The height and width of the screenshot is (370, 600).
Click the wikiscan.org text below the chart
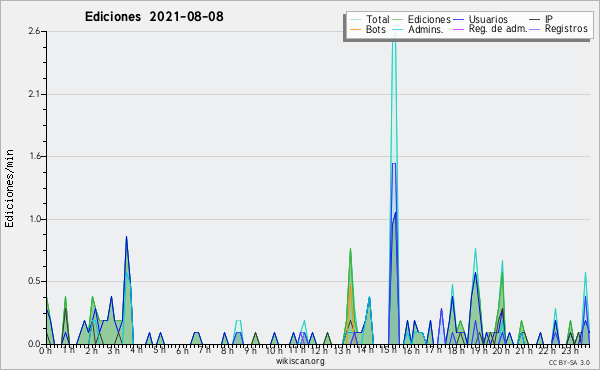[x=300, y=361]
